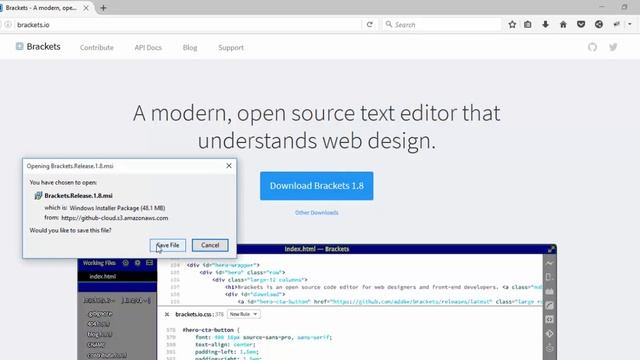Go to Firefox home page icon
The height and width of the screenshot is (360, 640).
563,24
